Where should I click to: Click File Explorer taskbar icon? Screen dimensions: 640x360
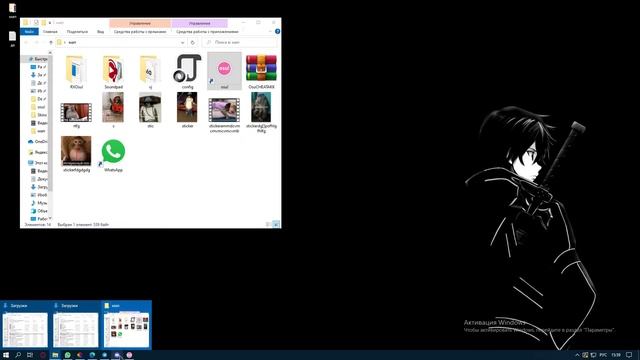coord(55,355)
